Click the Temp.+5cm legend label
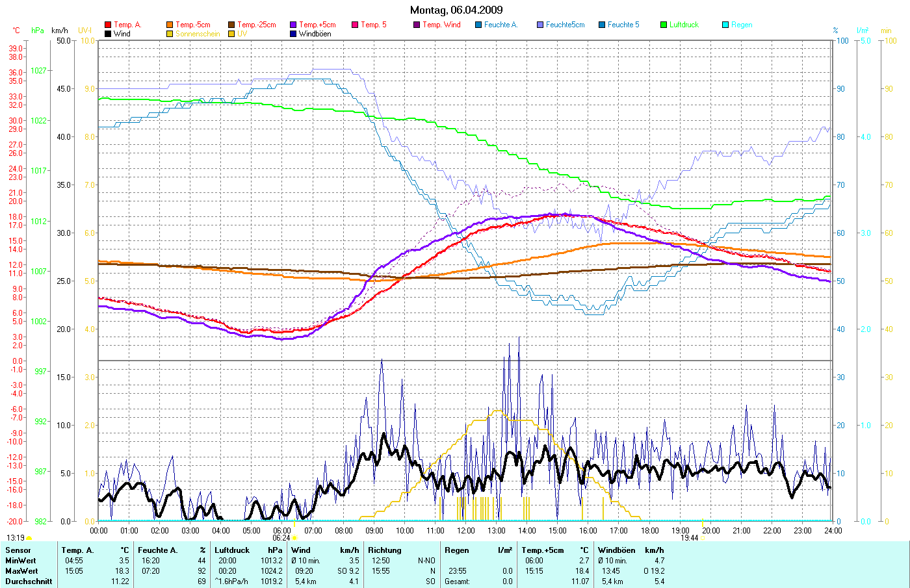The width and height of the screenshot is (910, 588). coord(317,25)
